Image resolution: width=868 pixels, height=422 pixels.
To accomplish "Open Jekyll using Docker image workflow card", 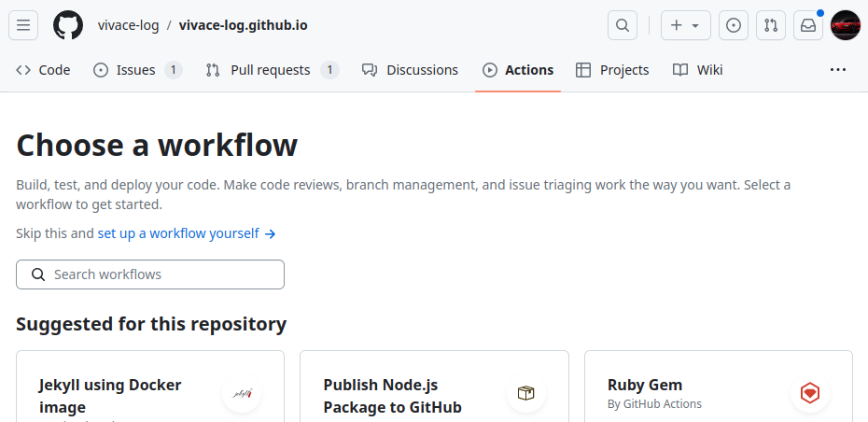I will [150, 386].
